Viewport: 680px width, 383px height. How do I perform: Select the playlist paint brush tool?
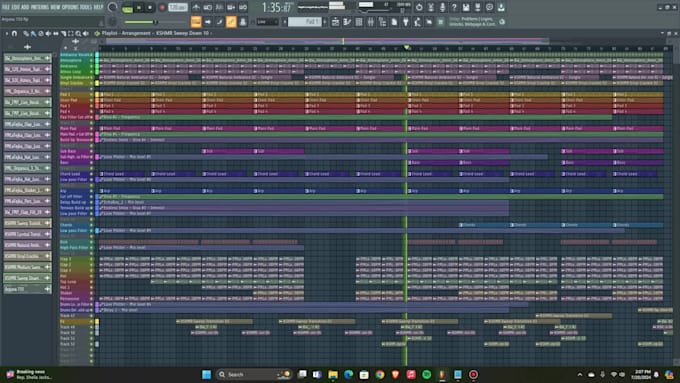(x=33, y=33)
